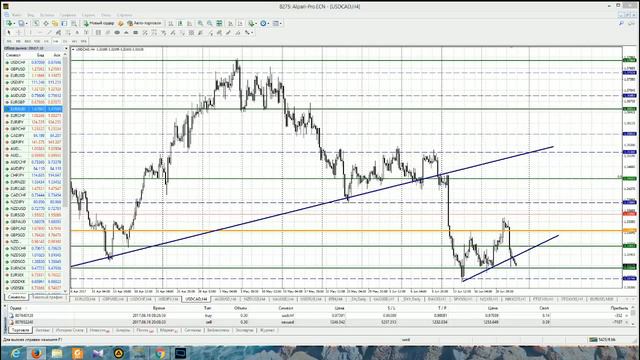The width and height of the screenshot is (640, 360).
Task: Open История Счета terminal tab
Action: (69, 330)
